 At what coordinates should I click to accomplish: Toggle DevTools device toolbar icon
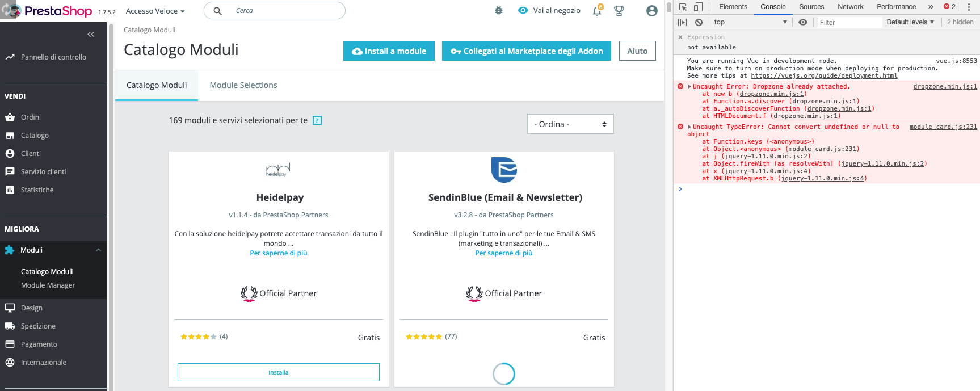[x=699, y=7]
